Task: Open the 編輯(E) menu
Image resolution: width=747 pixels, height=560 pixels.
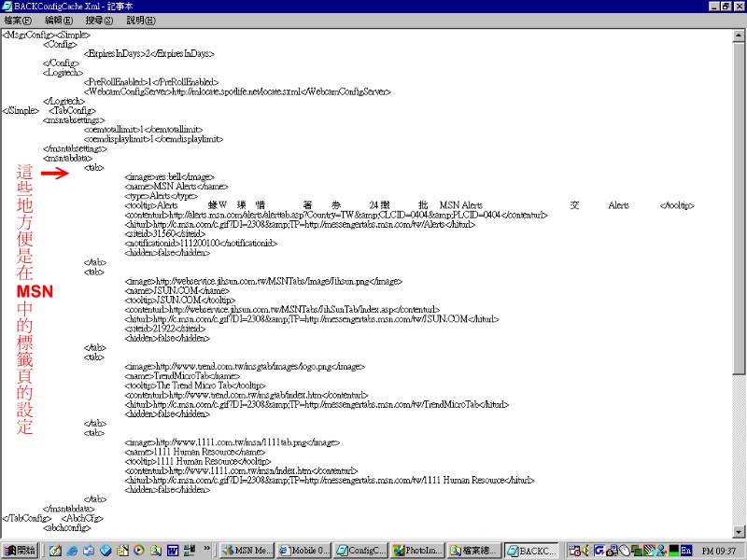Action: click(59, 21)
